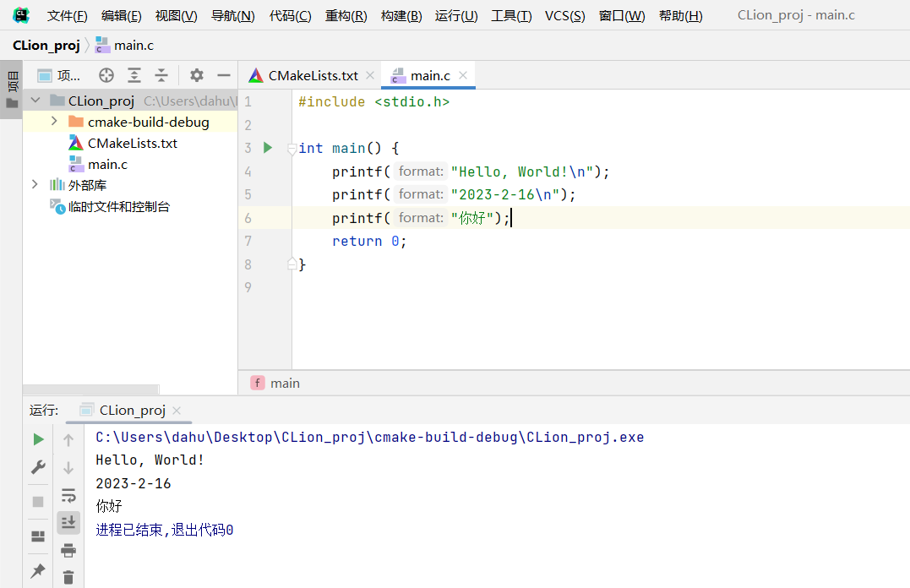Open the 导航(N) menu
The image size is (910, 588).
pos(232,16)
